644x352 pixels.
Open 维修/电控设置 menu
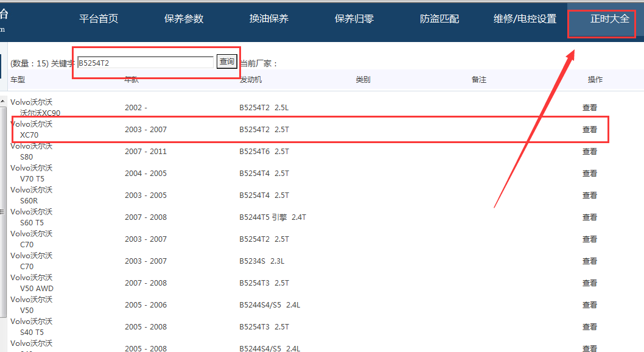[x=525, y=18]
